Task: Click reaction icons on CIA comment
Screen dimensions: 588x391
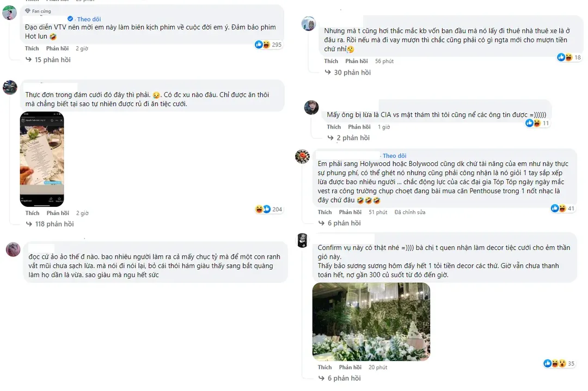Action: click(532, 124)
